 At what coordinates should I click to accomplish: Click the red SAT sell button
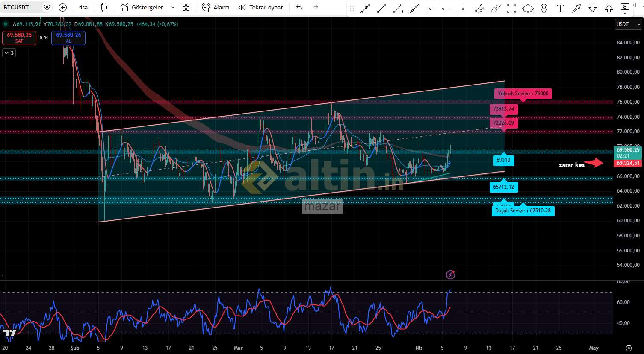pos(19,38)
